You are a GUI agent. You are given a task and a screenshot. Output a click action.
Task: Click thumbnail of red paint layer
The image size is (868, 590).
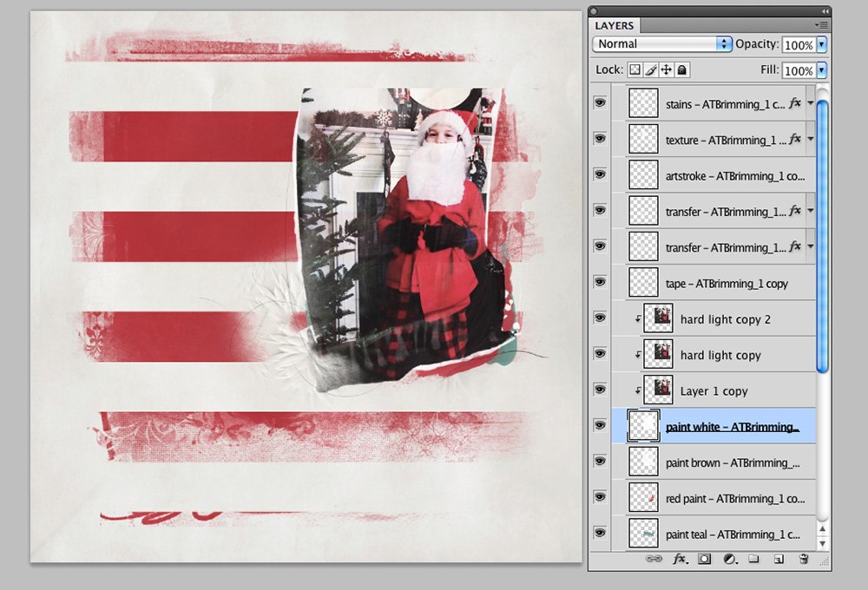pyautogui.click(x=644, y=497)
